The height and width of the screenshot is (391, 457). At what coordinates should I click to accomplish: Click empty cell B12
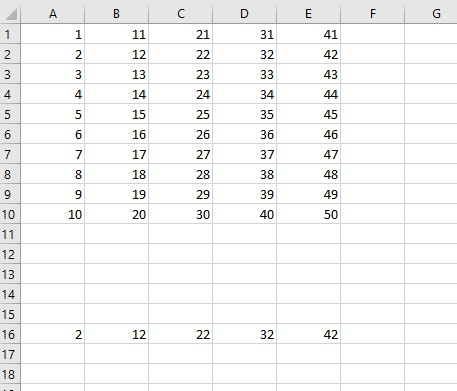point(117,254)
